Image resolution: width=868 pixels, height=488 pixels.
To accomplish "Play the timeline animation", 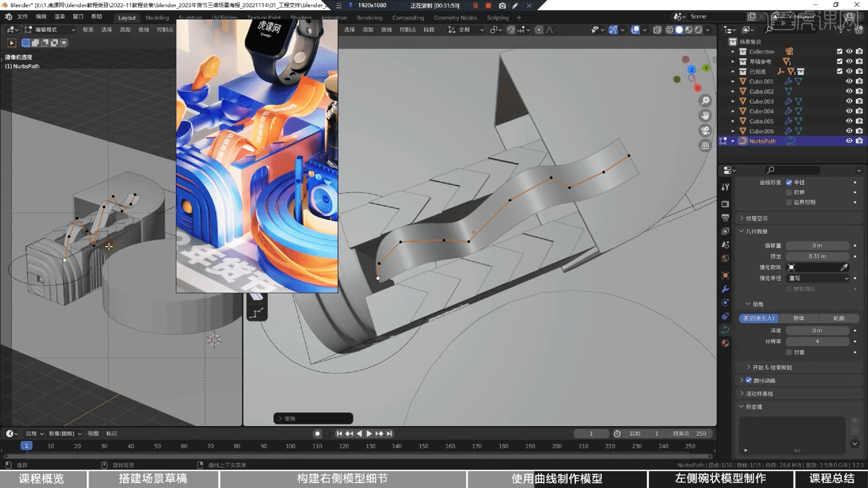I will [x=369, y=434].
